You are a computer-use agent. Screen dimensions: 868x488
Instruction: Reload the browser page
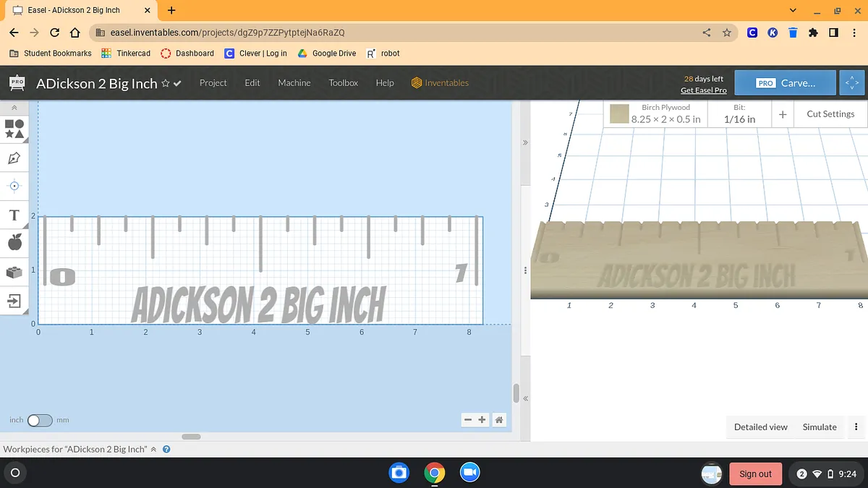pyautogui.click(x=54, y=33)
